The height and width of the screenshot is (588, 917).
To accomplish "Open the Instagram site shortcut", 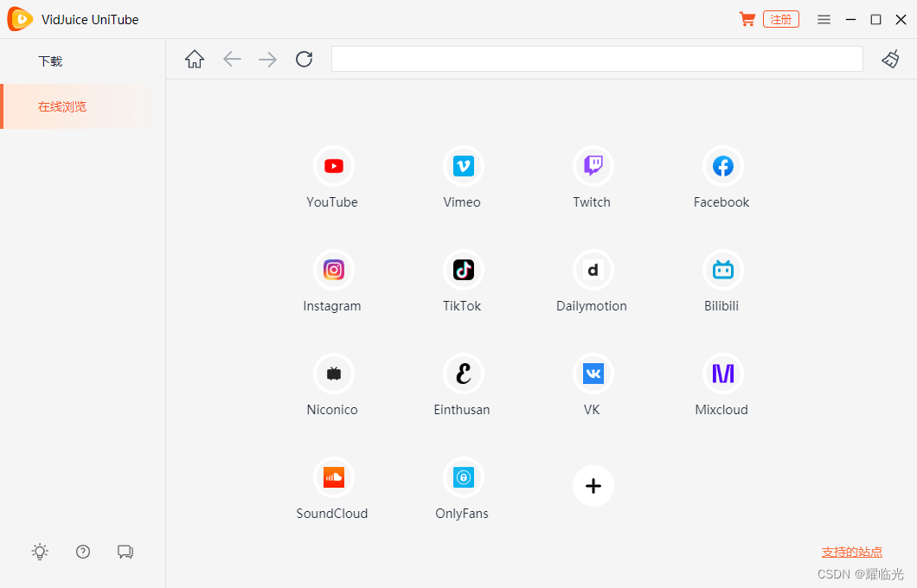I will point(333,270).
